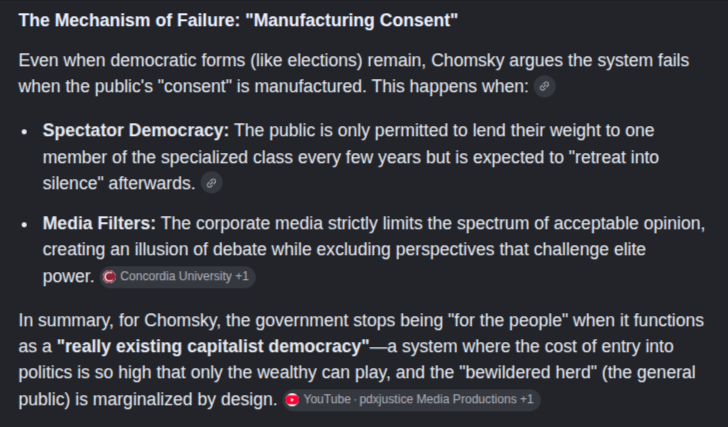Viewport: 728px width, 427px height.
Task: Open the YouTube pdxjustice Media Productions citation
Action: pos(411,400)
